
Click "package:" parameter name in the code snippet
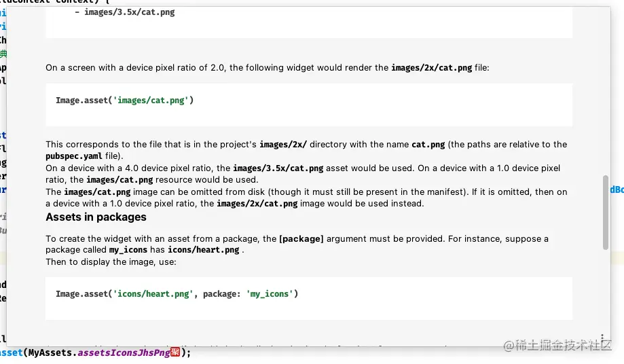(222, 294)
